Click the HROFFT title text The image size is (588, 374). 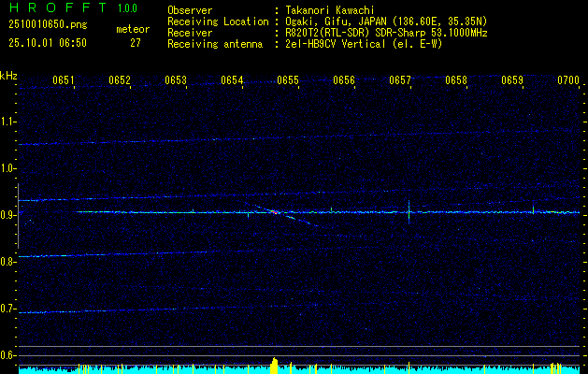(58, 7)
